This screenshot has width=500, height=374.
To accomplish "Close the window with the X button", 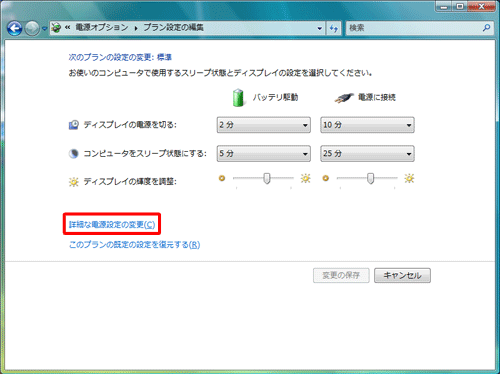I will (481, 7).
